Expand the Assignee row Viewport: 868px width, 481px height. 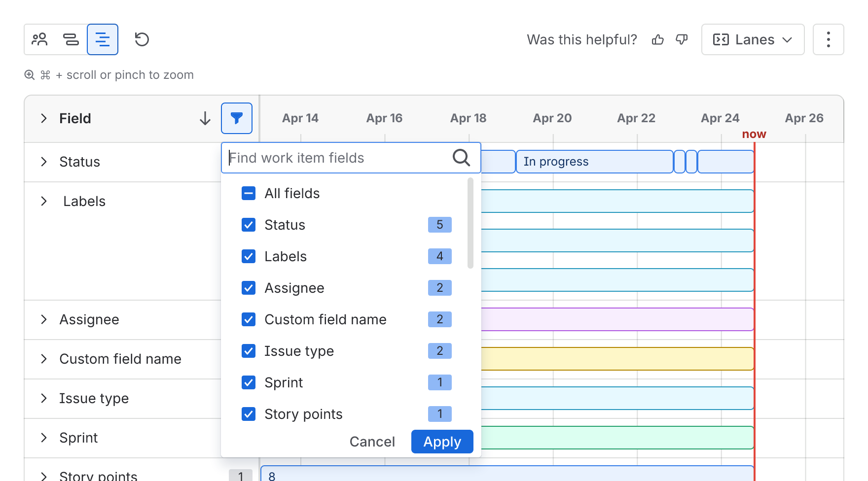point(44,319)
